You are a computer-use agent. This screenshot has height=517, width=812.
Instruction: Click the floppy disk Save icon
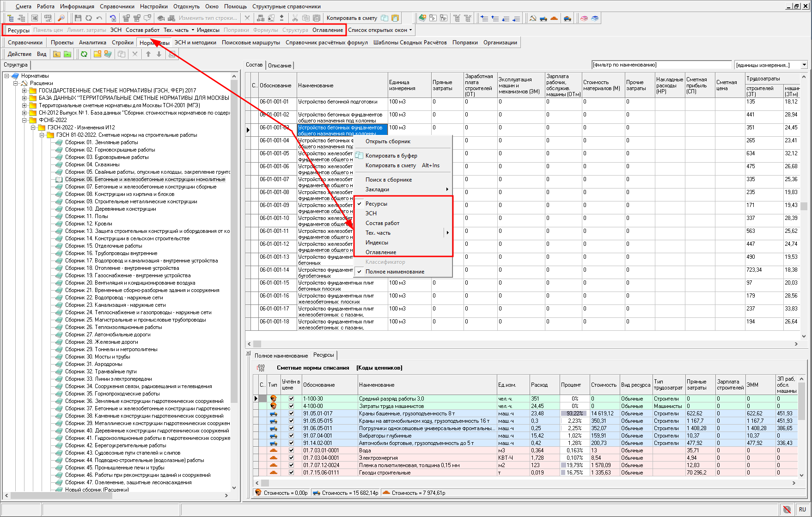tap(78, 18)
